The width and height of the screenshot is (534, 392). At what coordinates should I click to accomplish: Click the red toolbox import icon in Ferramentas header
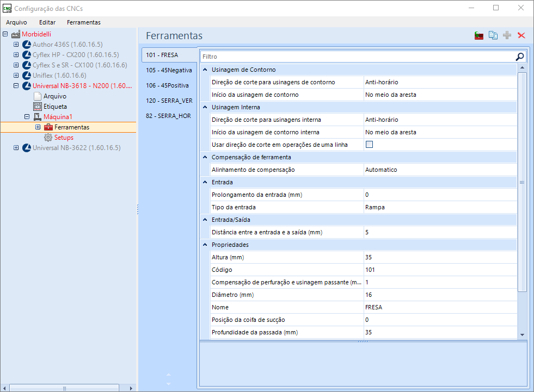click(479, 35)
